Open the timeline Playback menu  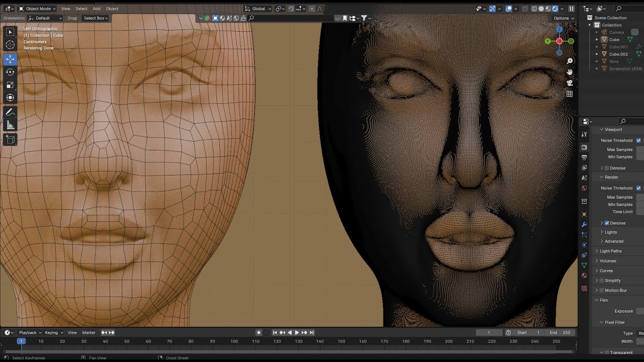point(30,332)
